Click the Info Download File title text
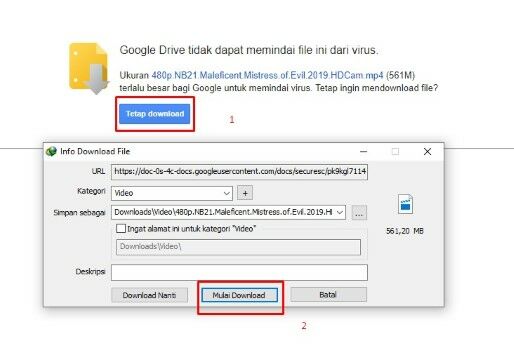The height and width of the screenshot is (360, 514). click(x=95, y=151)
